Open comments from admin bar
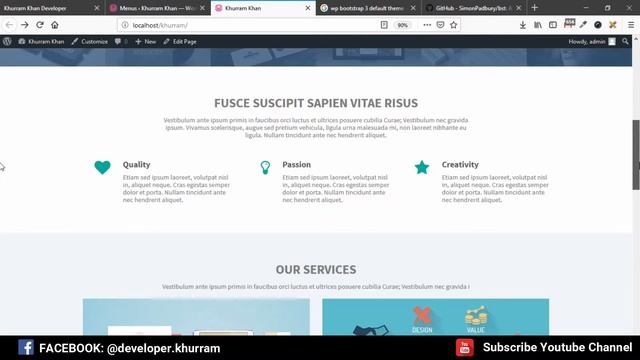The height and width of the screenshot is (360, 640). 121,42
